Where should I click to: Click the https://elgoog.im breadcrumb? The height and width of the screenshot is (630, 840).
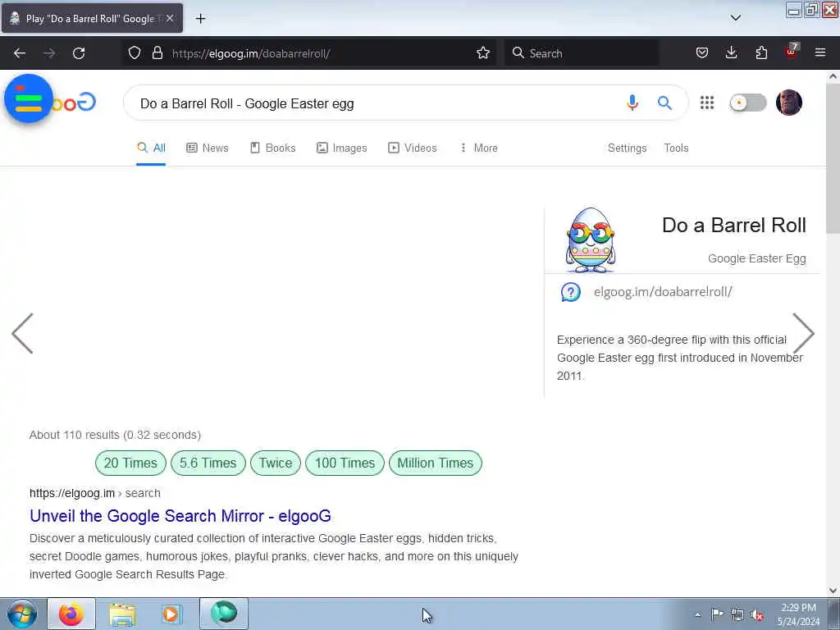72,493
